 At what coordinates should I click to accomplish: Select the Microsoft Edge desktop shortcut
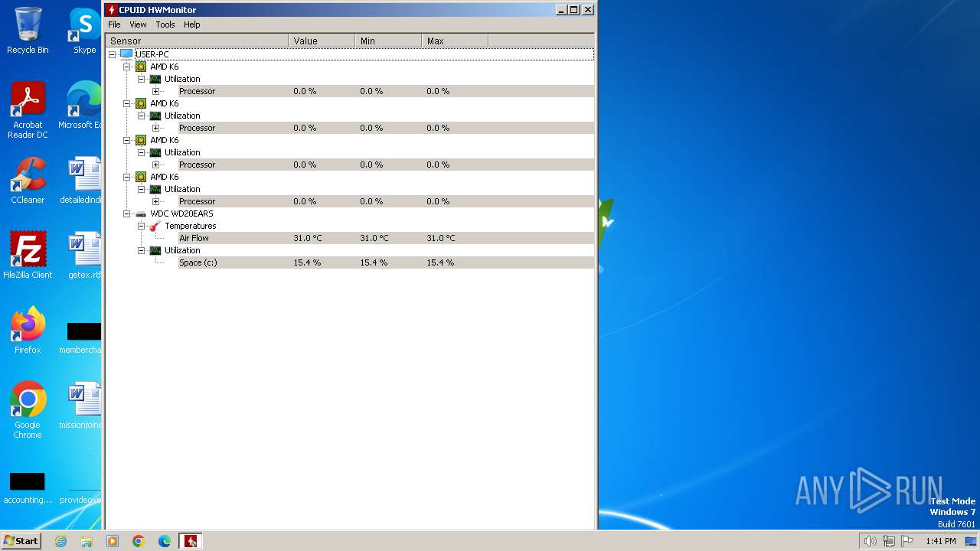(81, 106)
